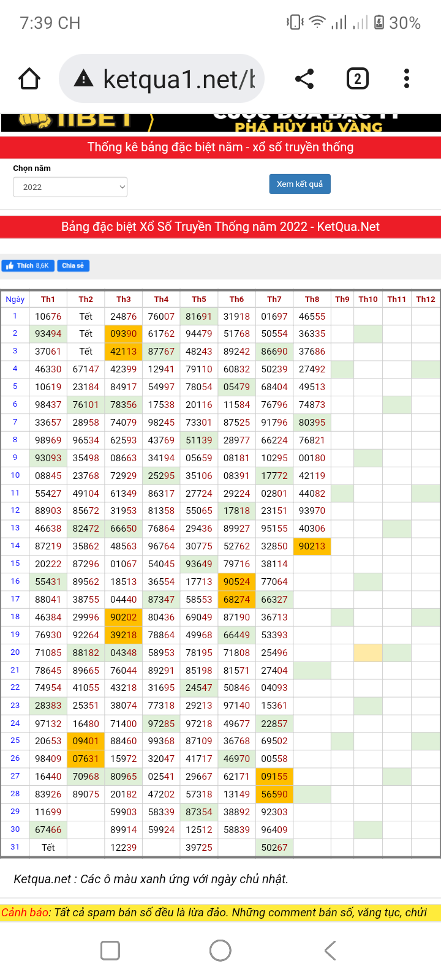Tap the Wi-Fi icon in status bar
The width and height of the screenshot is (441, 980).
click(x=317, y=23)
